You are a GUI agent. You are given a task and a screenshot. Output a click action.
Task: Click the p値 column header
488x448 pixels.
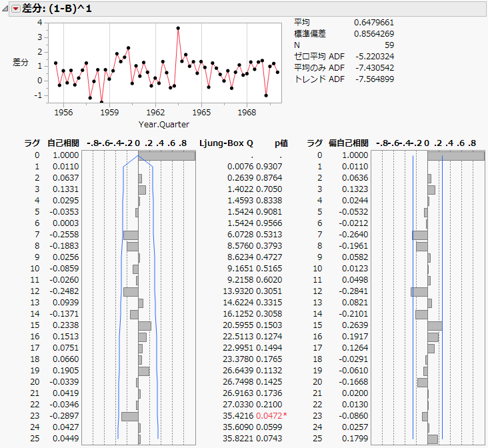(282, 143)
